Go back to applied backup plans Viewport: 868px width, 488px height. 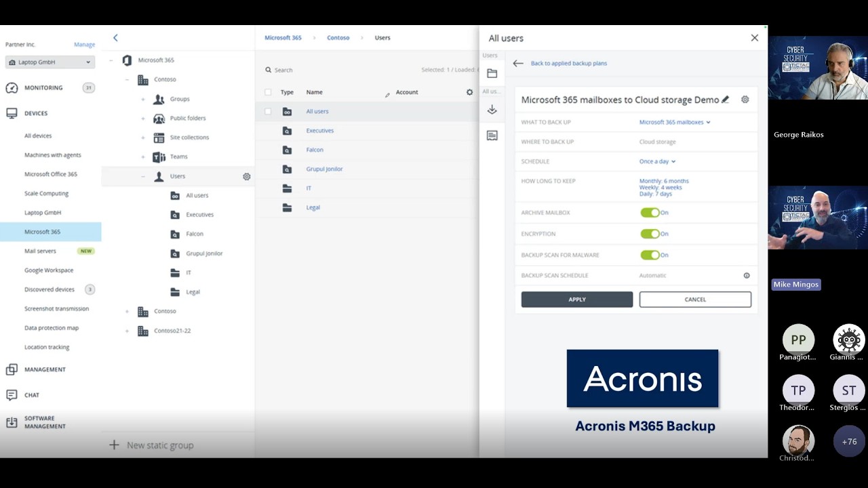569,63
